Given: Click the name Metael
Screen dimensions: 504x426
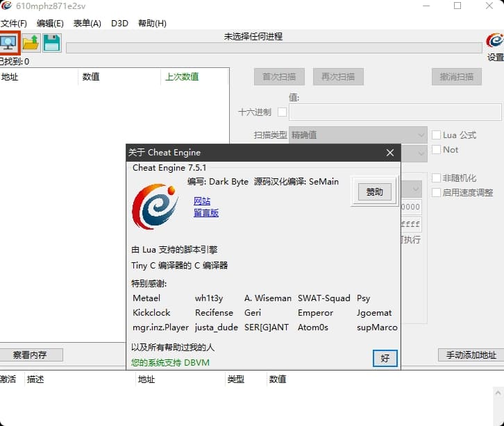Looking at the screenshot, I should (x=146, y=298).
